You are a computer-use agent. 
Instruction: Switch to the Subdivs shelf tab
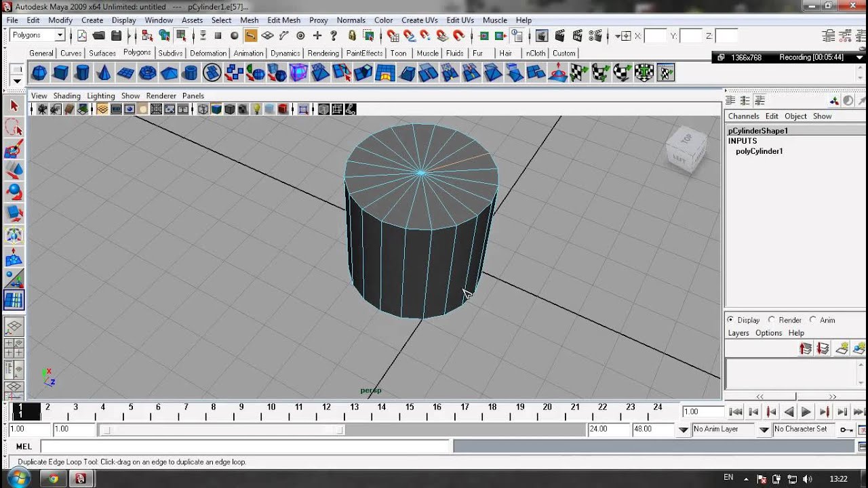point(170,54)
